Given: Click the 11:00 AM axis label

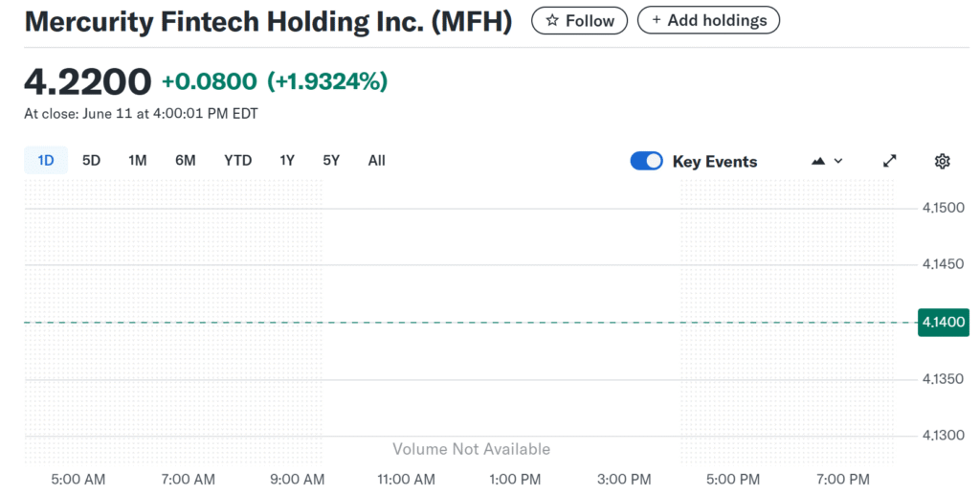Looking at the screenshot, I should click(406, 480).
